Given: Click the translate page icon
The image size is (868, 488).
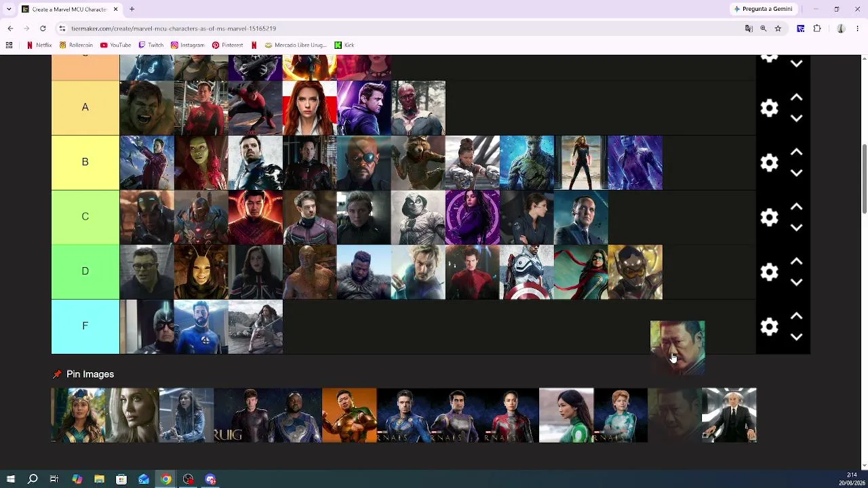Looking at the screenshot, I should click(x=749, y=28).
